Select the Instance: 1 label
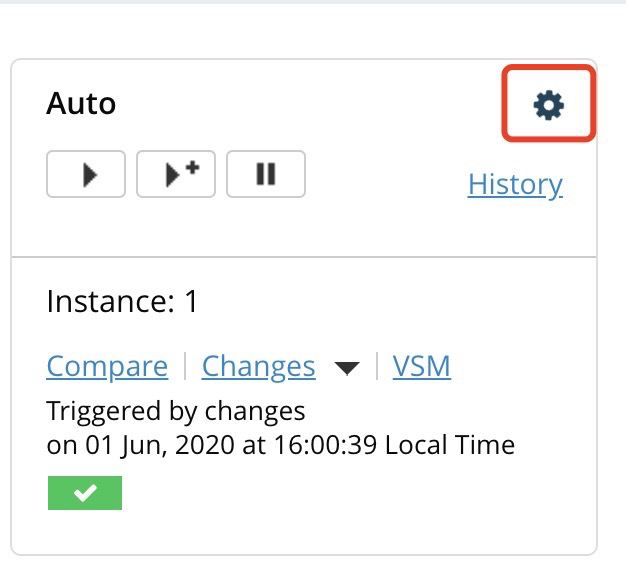Screen dimensions: 628x586 122,302
